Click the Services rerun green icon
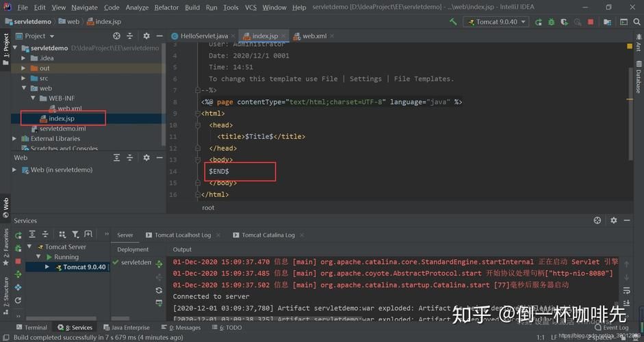 point(18,235)
